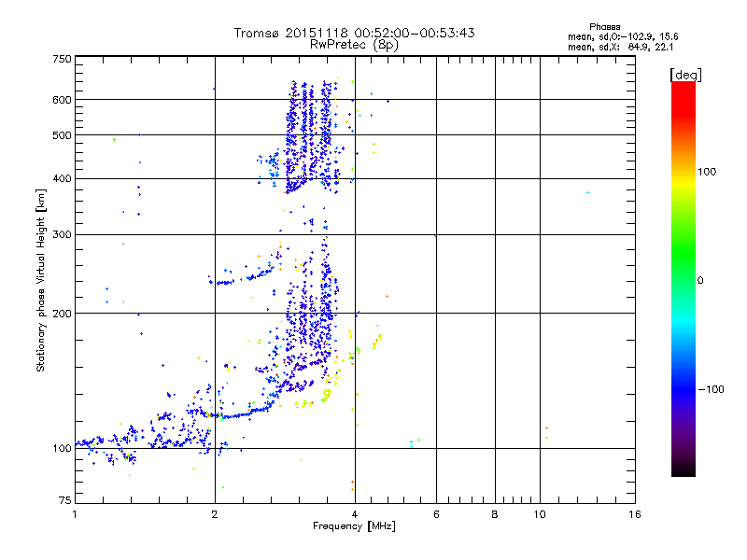Click the y-axis tick label '100'

coord(63,448)
